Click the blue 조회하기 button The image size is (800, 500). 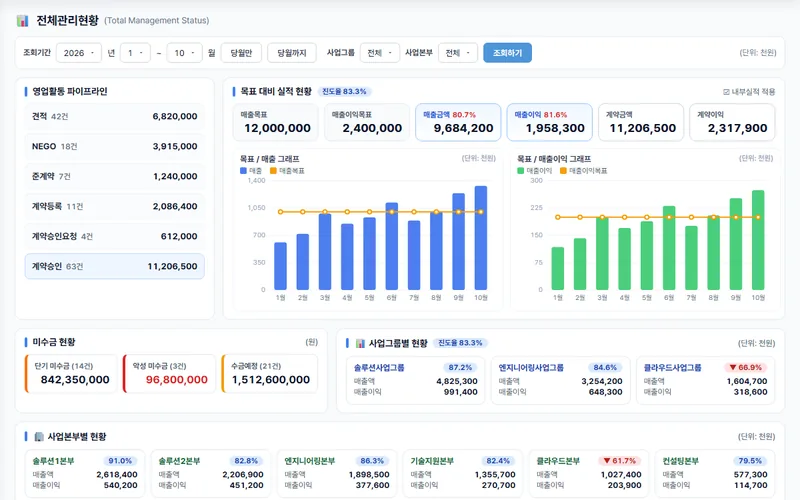click(507, 53)
